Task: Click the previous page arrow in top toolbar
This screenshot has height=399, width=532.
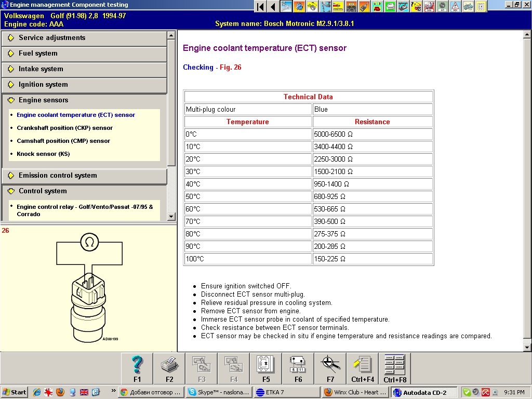Action: (273, 6)
